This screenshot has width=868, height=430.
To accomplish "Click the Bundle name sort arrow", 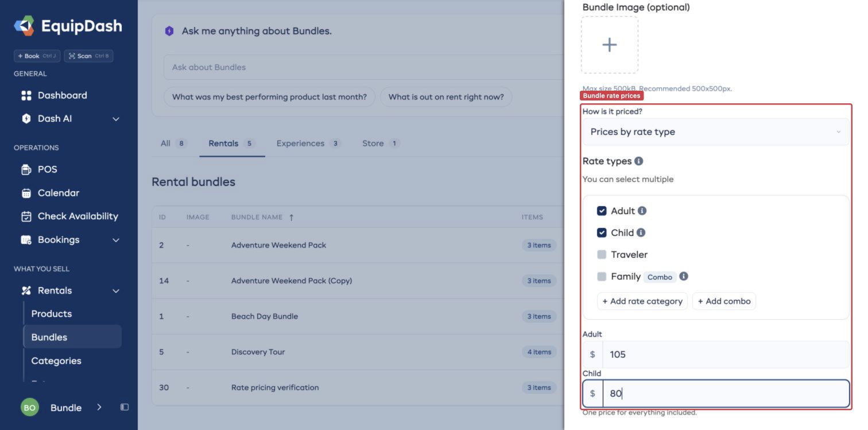I will click(291, 218).
